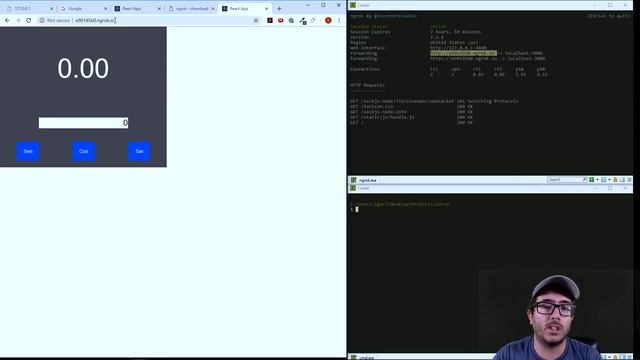
Task: Click the top Cmder window title icon
Action: coord(353,5)
